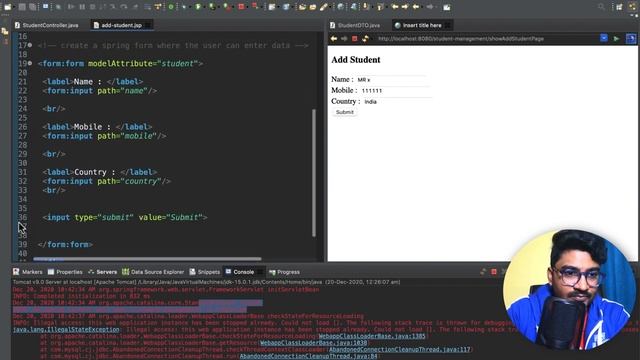640x360 pixels.
Task: Click the java.lang.IllegalStateException console link
Action: (66, 329)
